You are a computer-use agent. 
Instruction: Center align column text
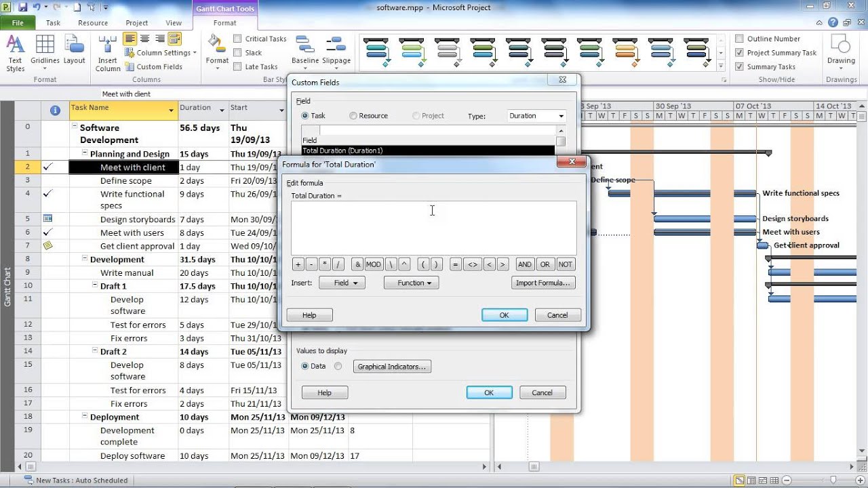pos(144,39)
